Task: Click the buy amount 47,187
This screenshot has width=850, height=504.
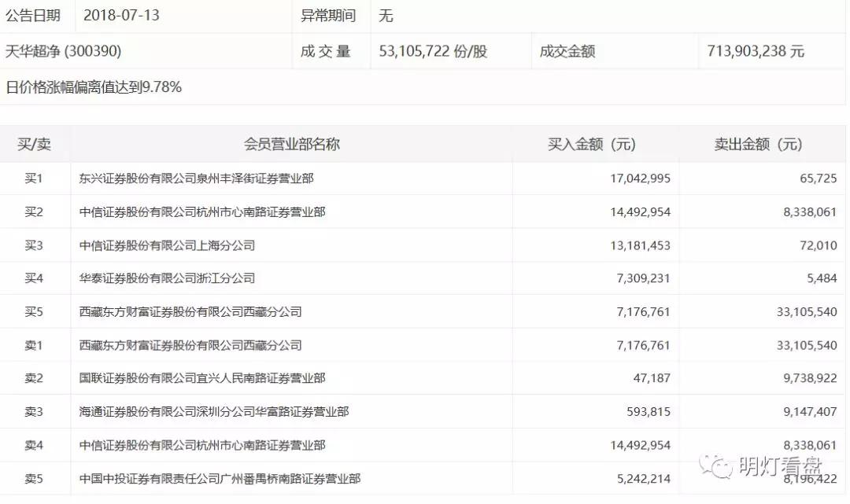Action: (652, 378)
